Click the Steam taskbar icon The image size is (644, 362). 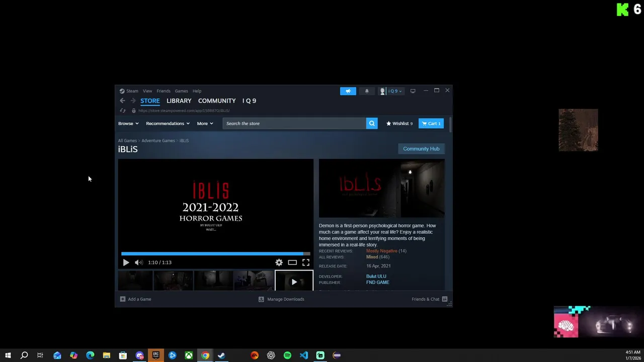click(221, 355)
